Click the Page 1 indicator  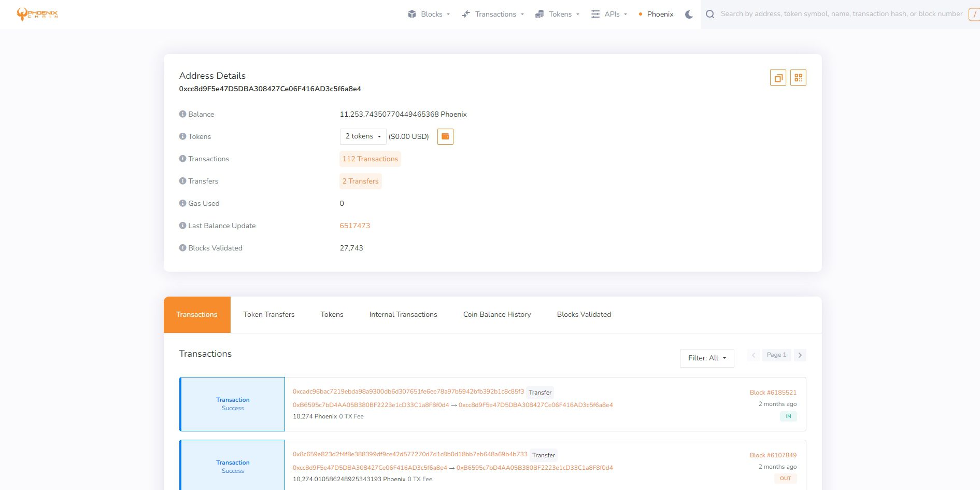pos(776,355)
